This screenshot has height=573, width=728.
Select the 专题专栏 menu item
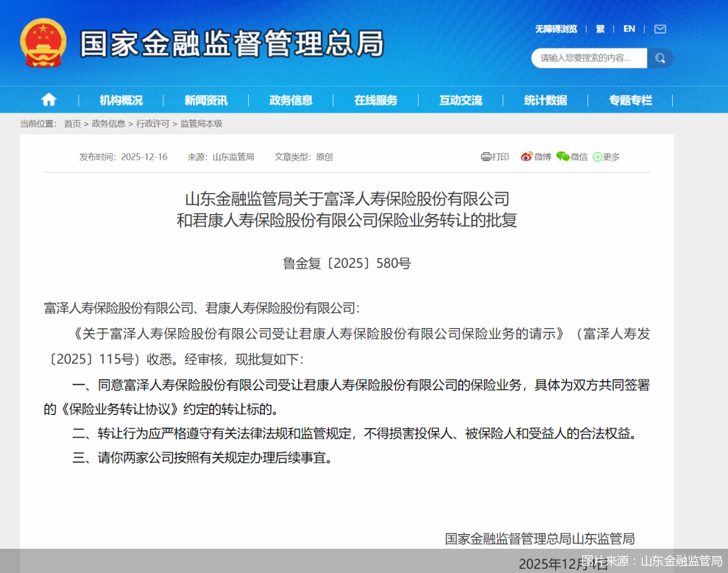[630, 99]
